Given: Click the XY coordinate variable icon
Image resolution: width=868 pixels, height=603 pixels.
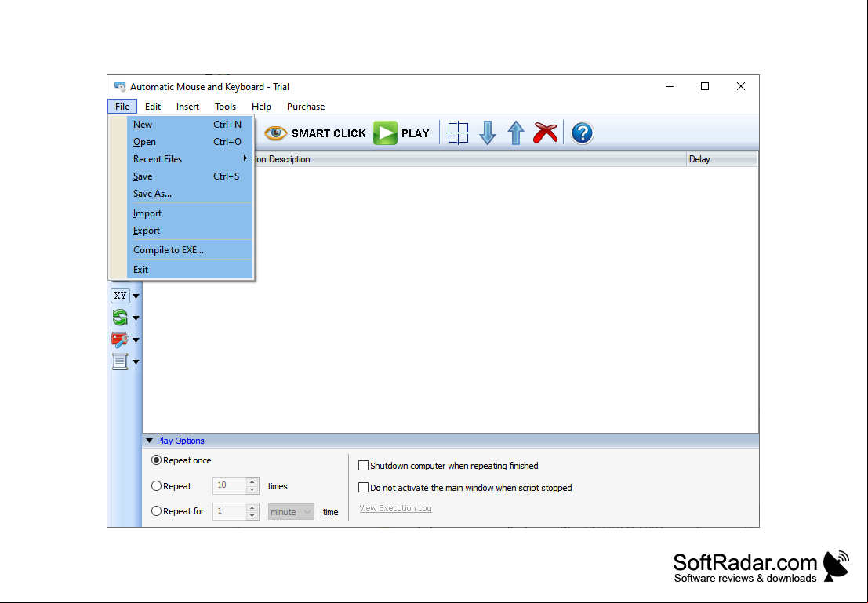Looking at the screenshot, I should [120, 296].
